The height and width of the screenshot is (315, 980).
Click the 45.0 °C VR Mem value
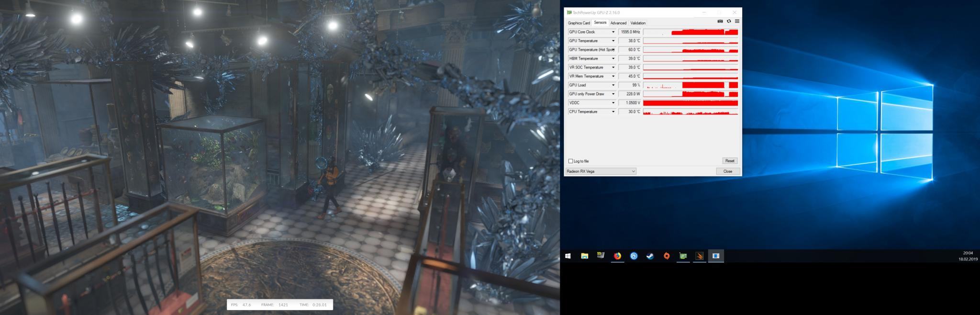(x=630, y=77)
